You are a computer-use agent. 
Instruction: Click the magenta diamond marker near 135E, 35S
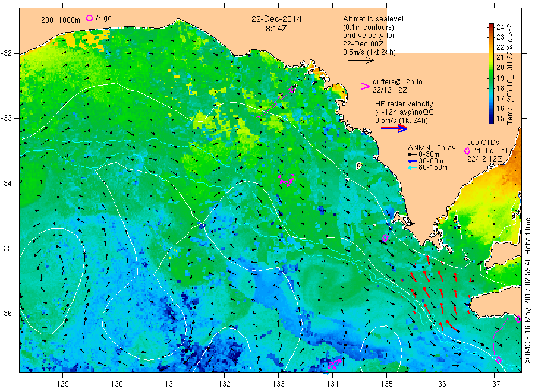pyautogui.click(x=385, y=238)
